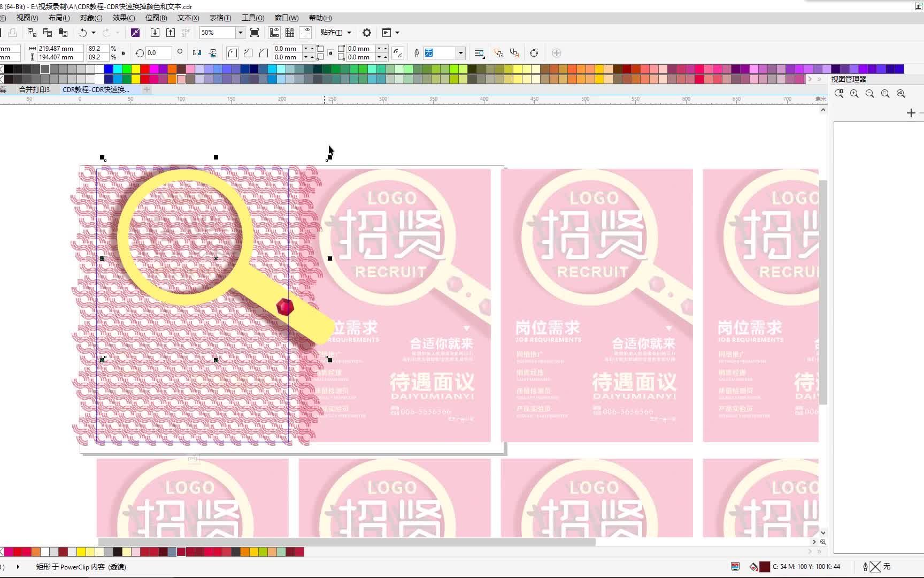Click the dark red fill color indicator in status bar
Viewport: 924px width, 578px height.
(x=765, y=566)
